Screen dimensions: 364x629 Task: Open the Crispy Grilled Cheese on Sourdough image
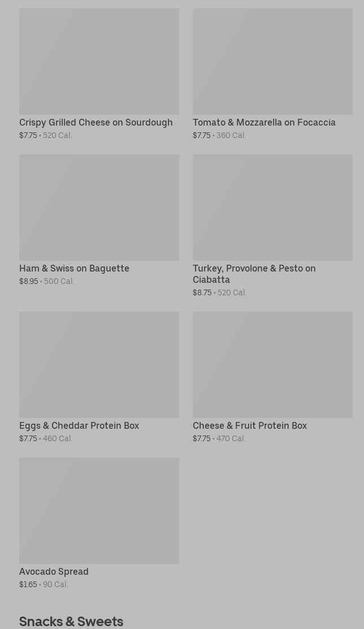click(x=99, y=62)
